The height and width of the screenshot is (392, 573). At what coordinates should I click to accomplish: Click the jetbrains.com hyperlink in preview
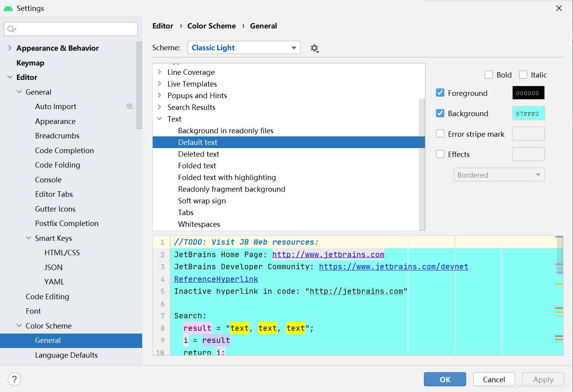pyautogui.click(x=328, y=254)
